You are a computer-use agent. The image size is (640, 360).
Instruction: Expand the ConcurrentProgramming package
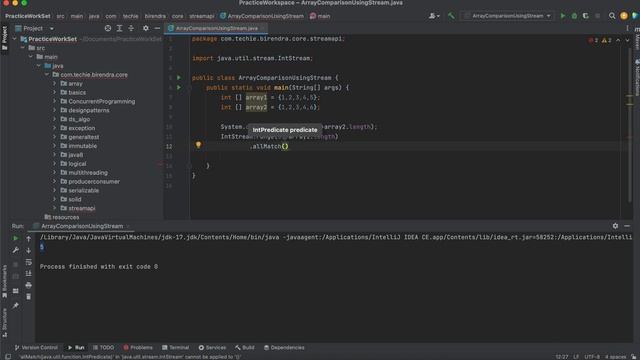(55, 101)
